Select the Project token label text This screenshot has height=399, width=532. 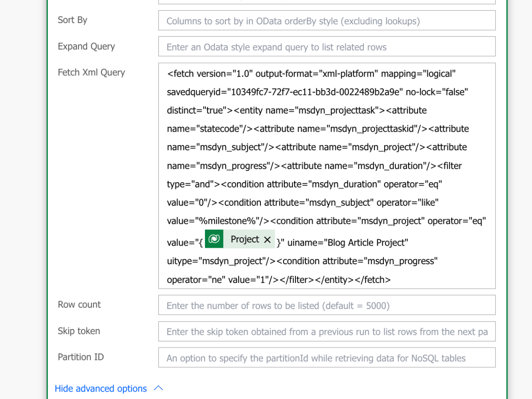click(x=244, y=239)
